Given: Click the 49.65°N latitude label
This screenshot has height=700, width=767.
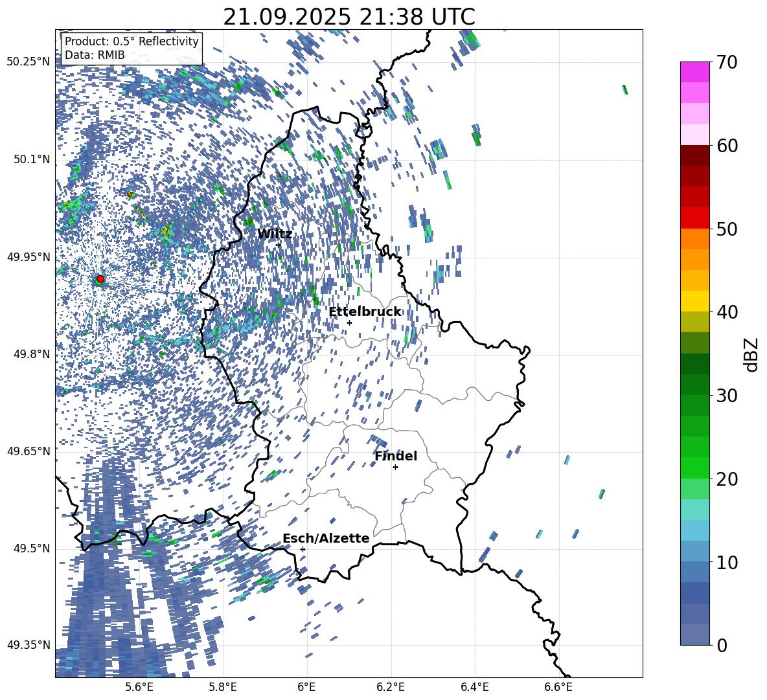Looking at the screenshot, I should pos(29,451).
